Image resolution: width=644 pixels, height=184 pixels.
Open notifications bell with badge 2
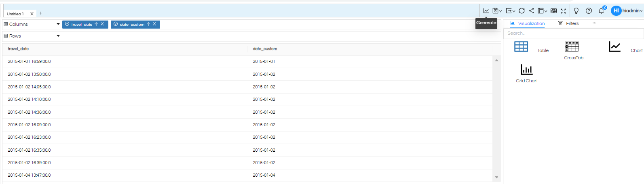click(602, 10)
